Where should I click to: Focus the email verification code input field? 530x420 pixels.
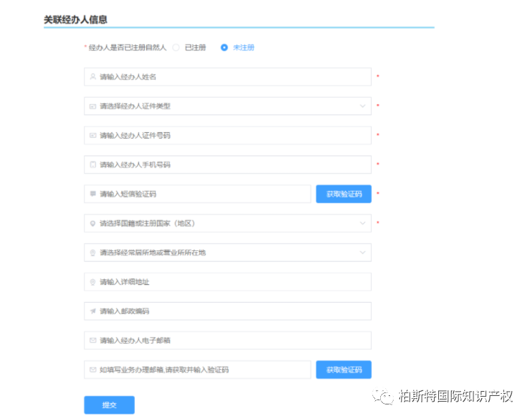[197, 370]
